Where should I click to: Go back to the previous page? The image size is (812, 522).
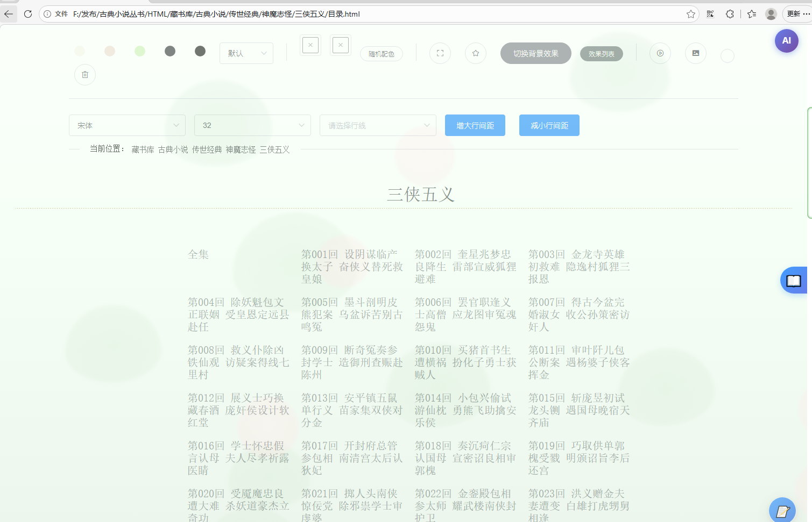(x=9, y=14)
